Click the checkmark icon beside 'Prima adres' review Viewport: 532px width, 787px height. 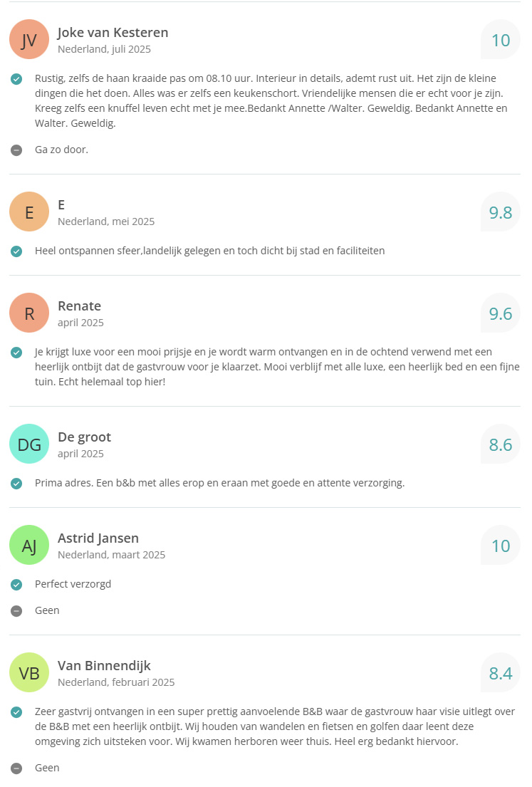click(x=16, y=484)
